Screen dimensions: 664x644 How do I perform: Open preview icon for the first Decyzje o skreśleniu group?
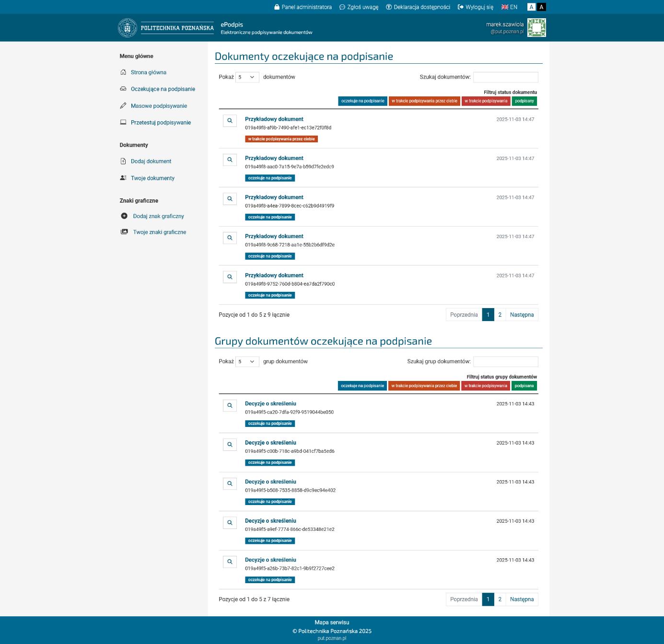(230, 405)
